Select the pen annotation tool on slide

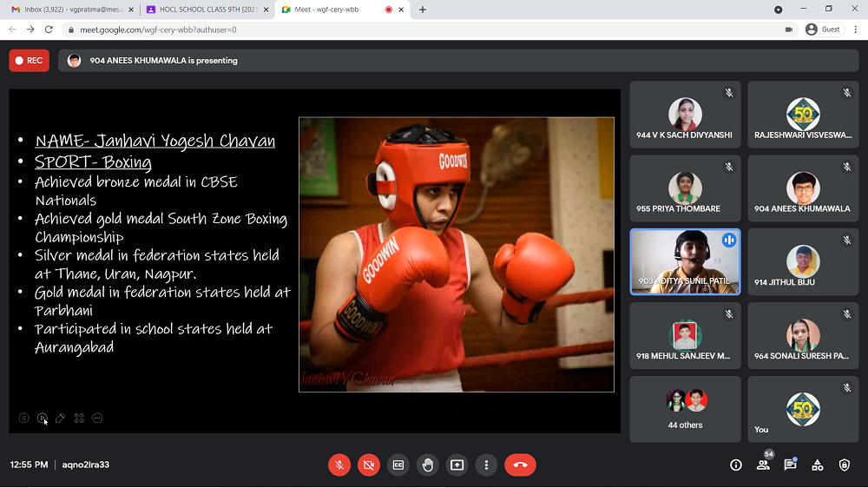[x=60, y=418]
